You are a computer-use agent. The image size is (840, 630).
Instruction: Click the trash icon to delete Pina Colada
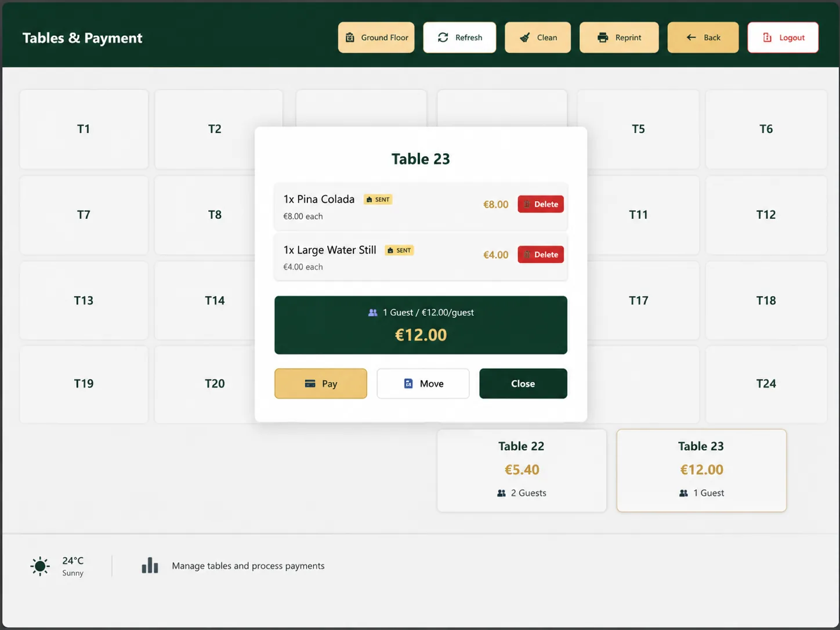pos(527,204)
